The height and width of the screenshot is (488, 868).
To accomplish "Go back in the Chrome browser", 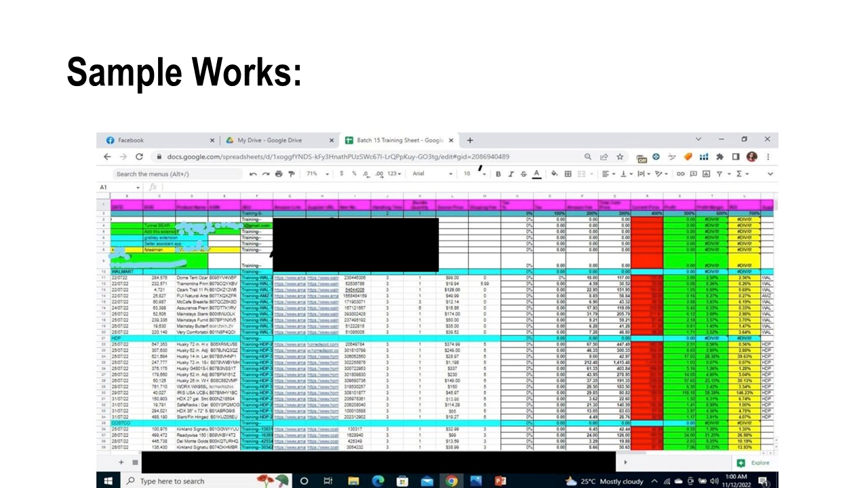I will (107, 157).
